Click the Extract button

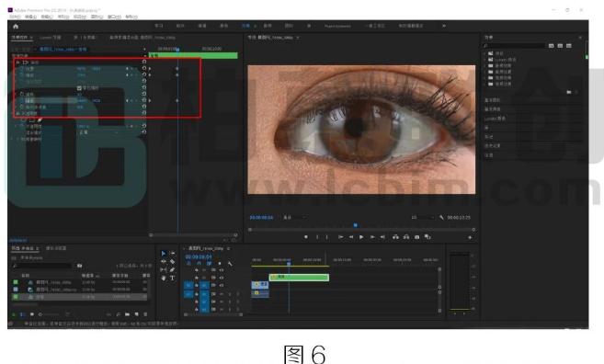[406, 237]
